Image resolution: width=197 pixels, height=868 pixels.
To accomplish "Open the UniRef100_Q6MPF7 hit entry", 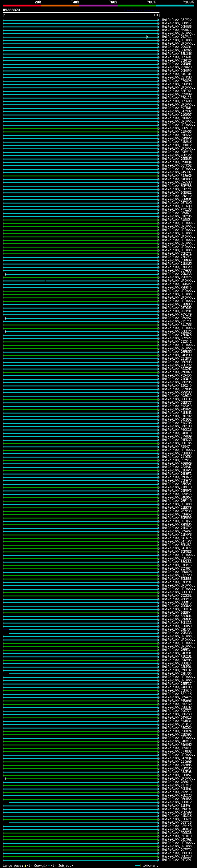I will [x=176, y=23].
